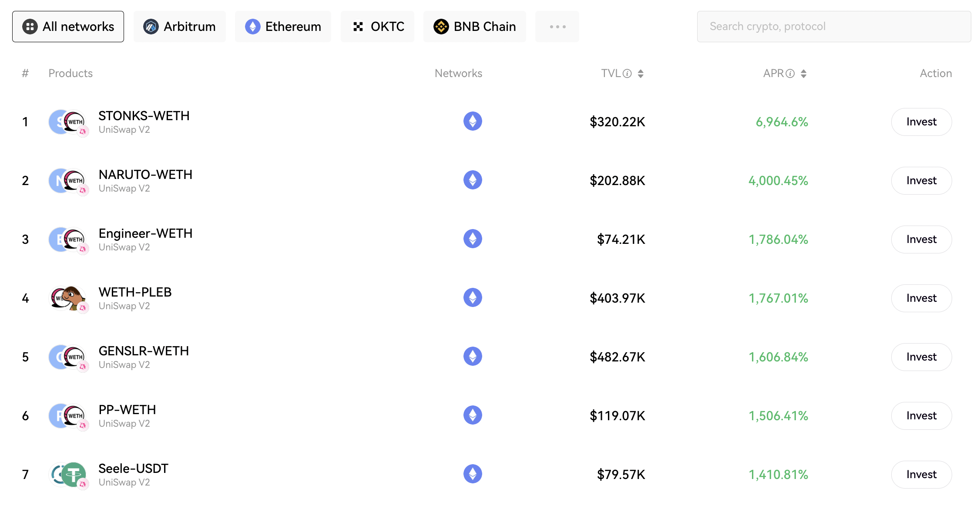The height and width of the screenshot is (506, 980).
Task: Select the 1,786.04% APR value
Action: point(778,240)
